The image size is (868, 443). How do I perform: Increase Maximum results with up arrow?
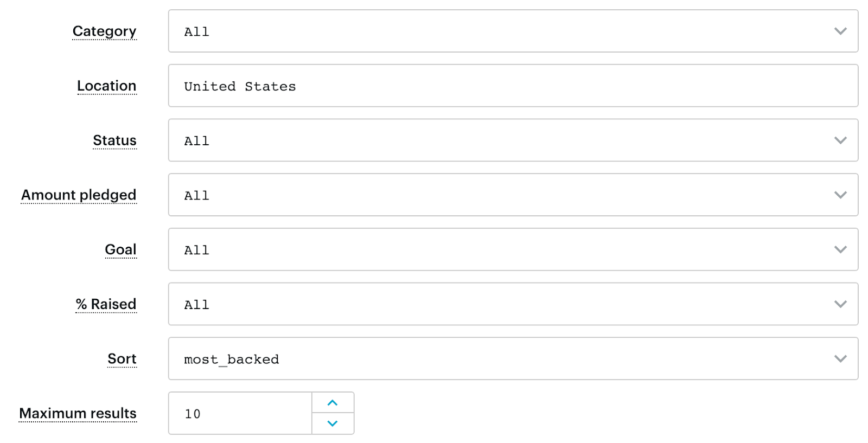coord(333,403)
